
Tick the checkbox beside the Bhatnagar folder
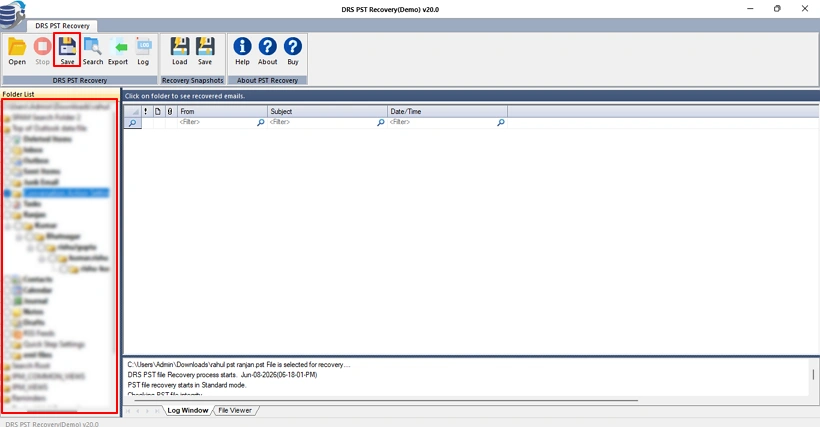coord(30,236)
